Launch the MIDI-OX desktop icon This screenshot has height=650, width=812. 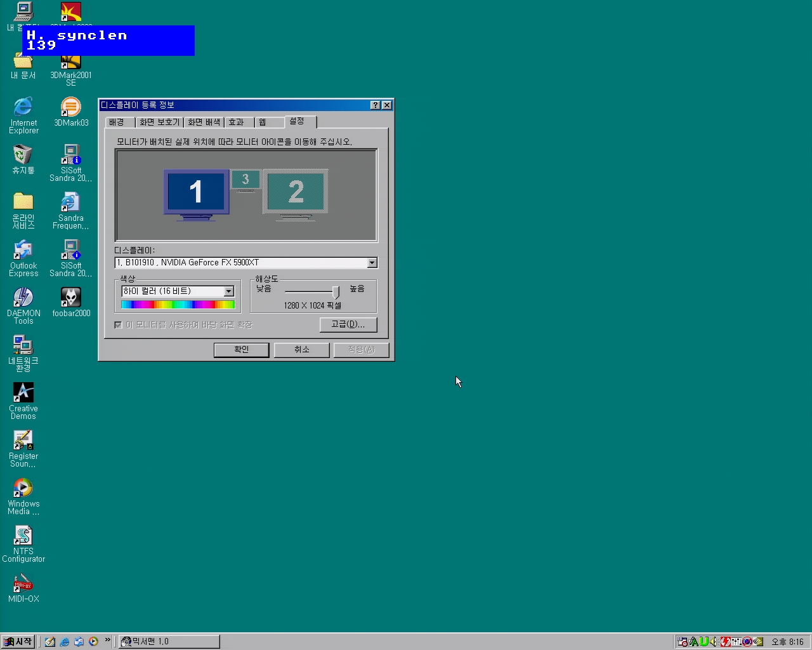tap(23, 588)
